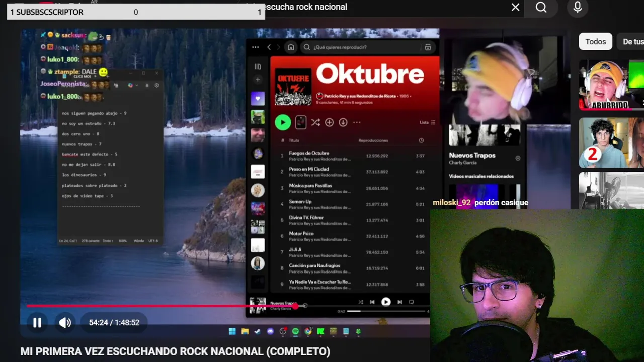
Task: Open Spotify Home
Action: click(x=291, y=47)
